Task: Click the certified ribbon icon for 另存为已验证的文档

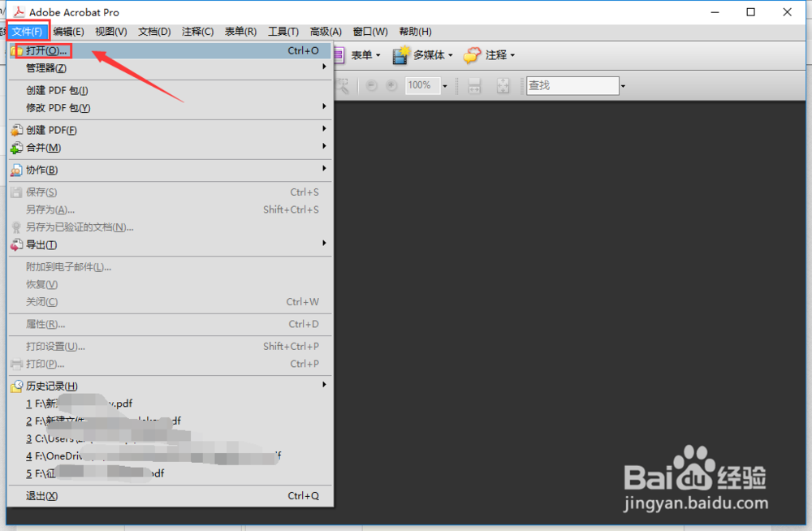Action: tap(16, 227)
